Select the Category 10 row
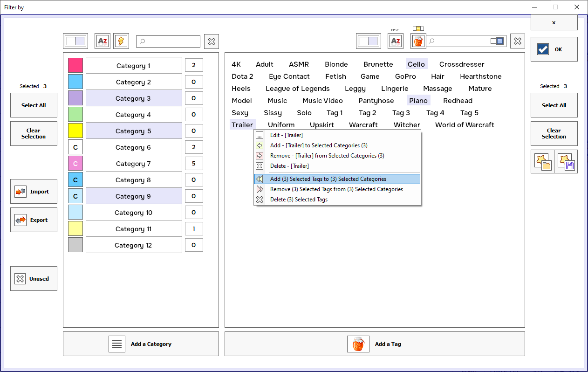 [134, 213]
